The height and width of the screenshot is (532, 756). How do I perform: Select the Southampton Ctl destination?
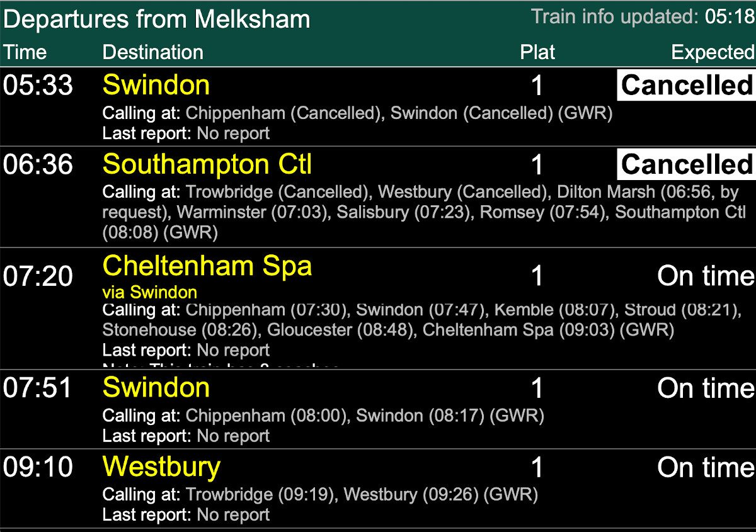[207, 164]
